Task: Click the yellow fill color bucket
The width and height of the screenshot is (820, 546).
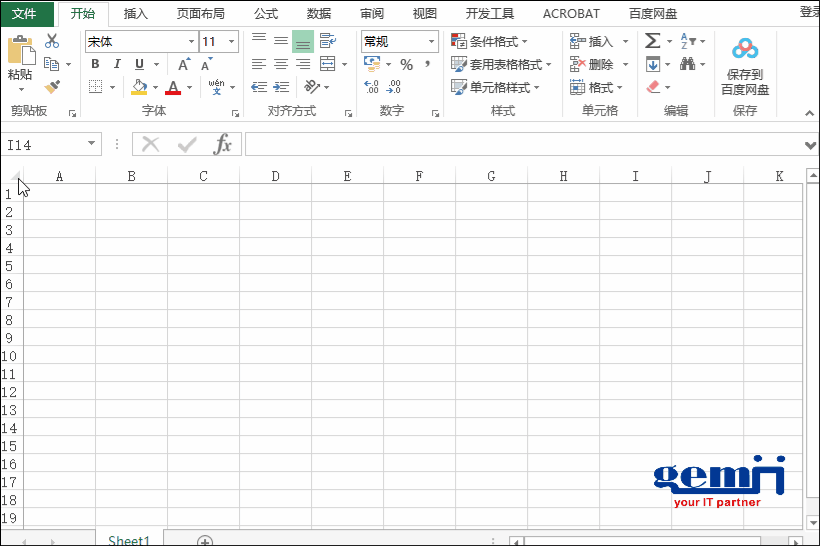Action: tap(139, 87)
